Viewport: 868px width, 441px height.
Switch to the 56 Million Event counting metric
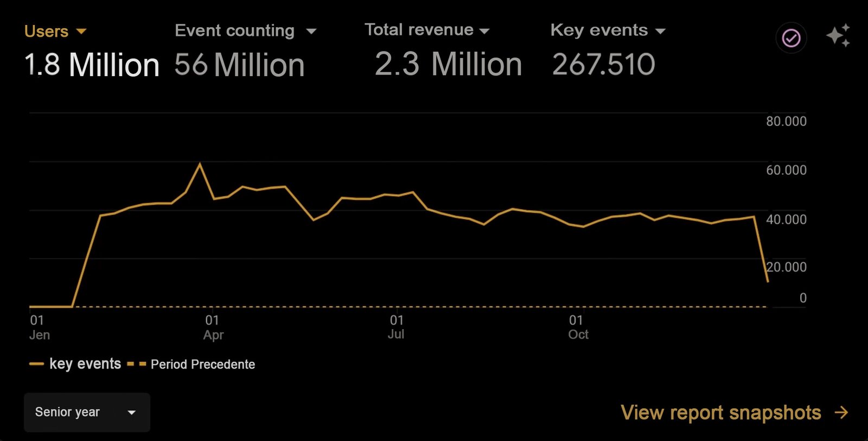coord(239,65)
